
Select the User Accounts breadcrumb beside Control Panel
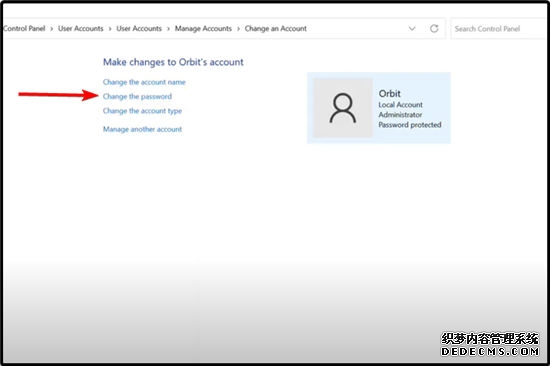(81, 28)
